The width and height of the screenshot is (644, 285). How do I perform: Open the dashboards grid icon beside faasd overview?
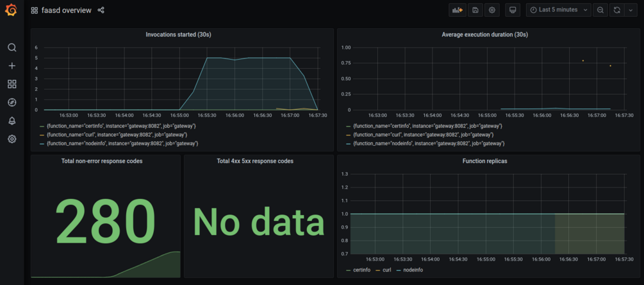pyautogui.click(x=35, y=10)
